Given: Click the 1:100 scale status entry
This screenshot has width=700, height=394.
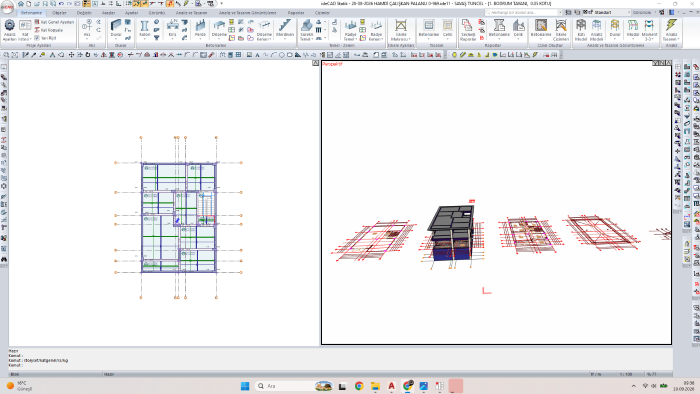Looking at the screenshot, I should 626,374.
